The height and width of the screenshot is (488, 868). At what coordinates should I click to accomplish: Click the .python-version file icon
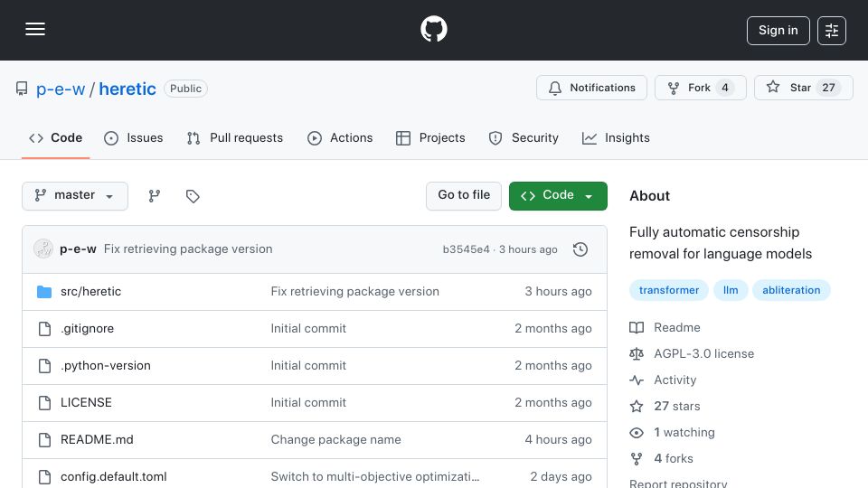44,366
